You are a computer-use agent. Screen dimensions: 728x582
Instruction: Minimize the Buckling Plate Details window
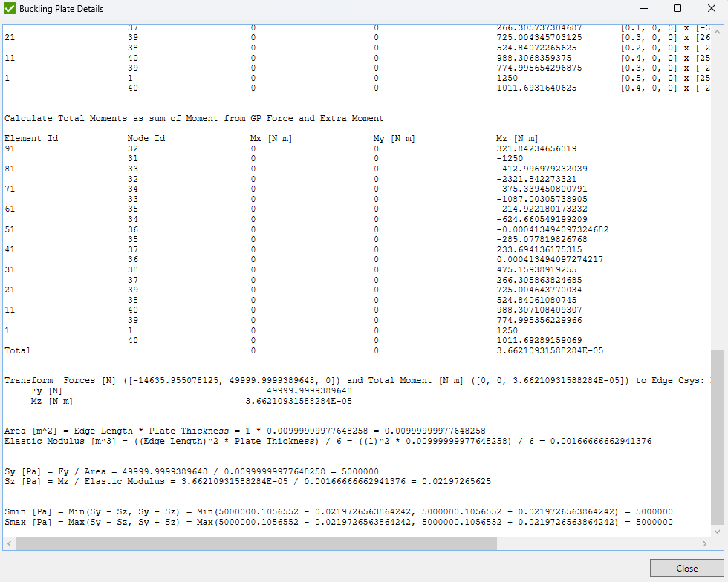coord(643,8)
